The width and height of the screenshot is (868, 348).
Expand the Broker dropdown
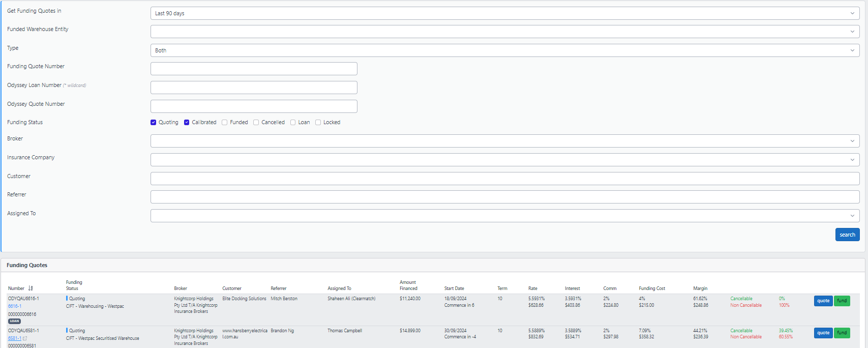coord(504,141)
